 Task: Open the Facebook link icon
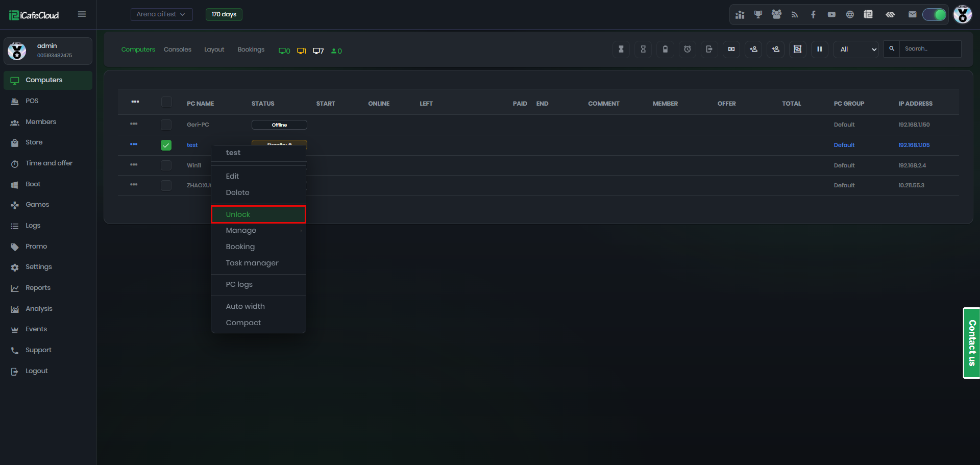(x=813, y=15)
